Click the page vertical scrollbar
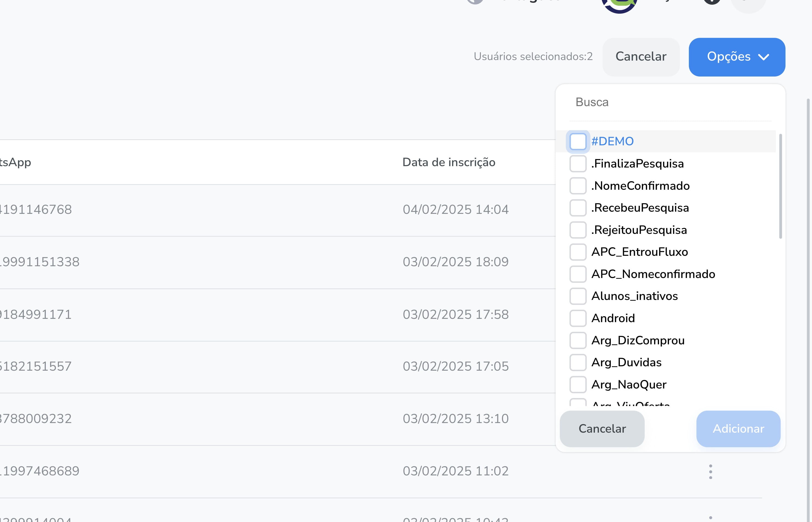Viewport: 812px width, 522px height. click(808, 310)
